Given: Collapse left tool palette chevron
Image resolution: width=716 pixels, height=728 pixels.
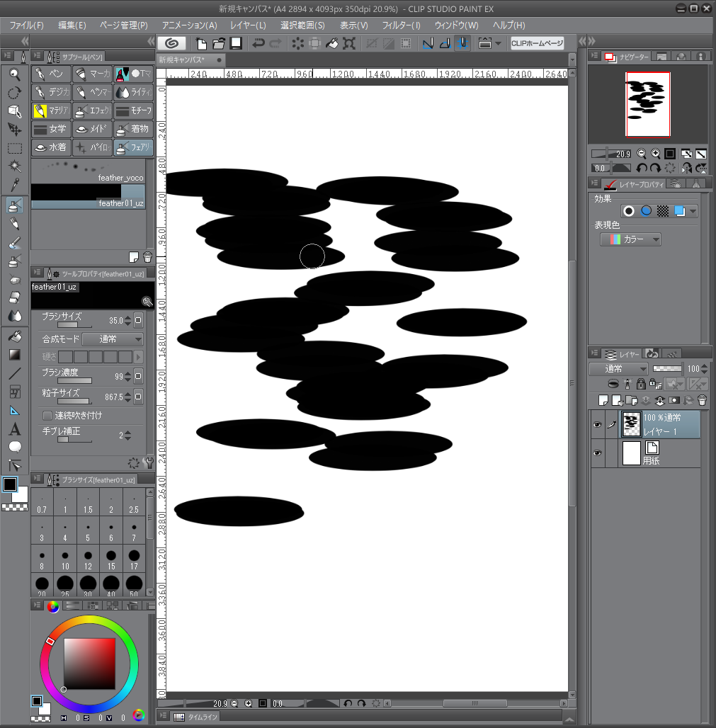Looking at the screenshot, I should (x=24, y=41).
